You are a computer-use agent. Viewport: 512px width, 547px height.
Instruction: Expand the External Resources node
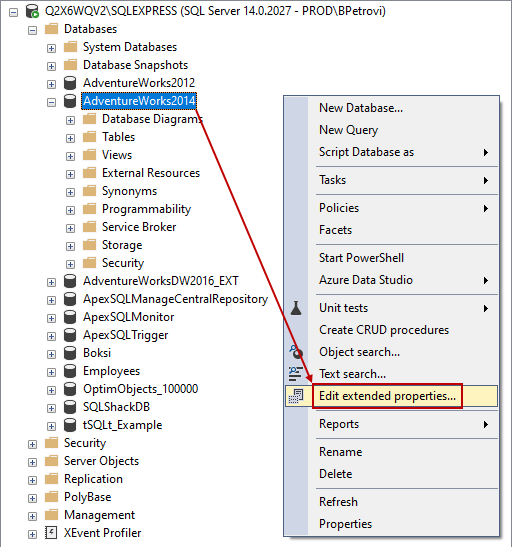[x=70, y=174]
